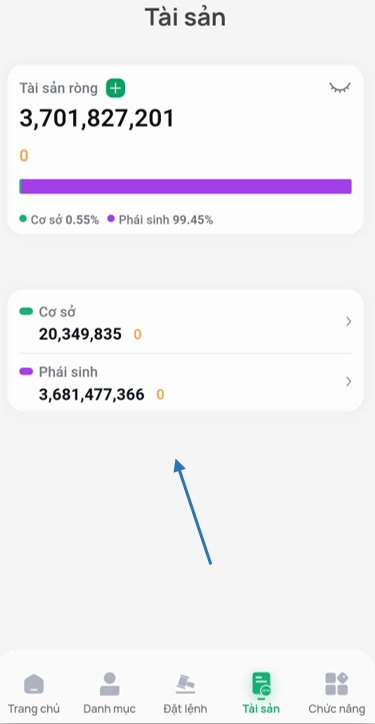
Task: Switch to the Đặt lệnh tab label
Action: (185, 709)
